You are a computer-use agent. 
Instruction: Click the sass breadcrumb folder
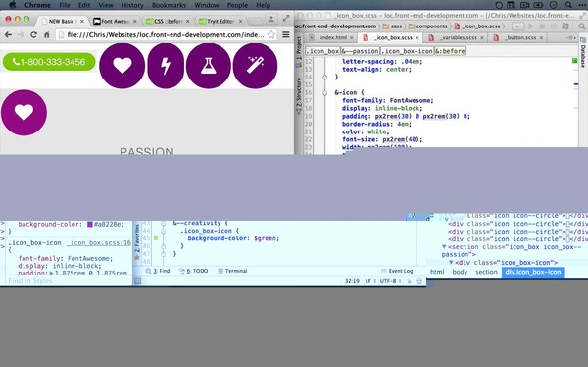pos(392,26)
